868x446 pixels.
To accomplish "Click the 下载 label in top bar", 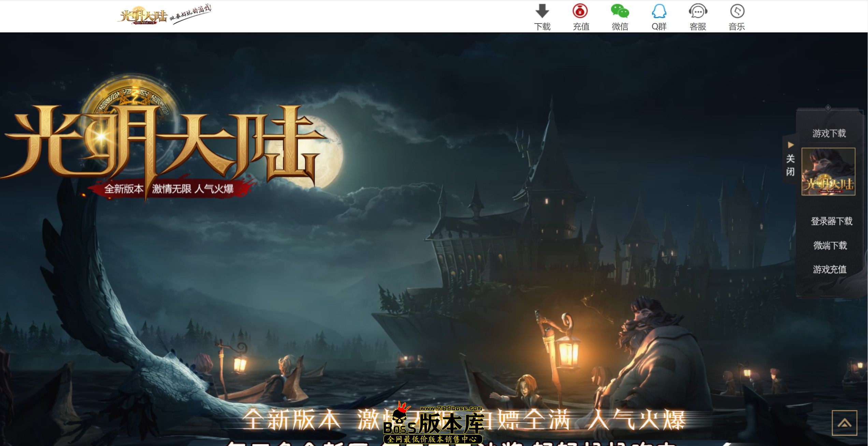I will tap(542, 27).
